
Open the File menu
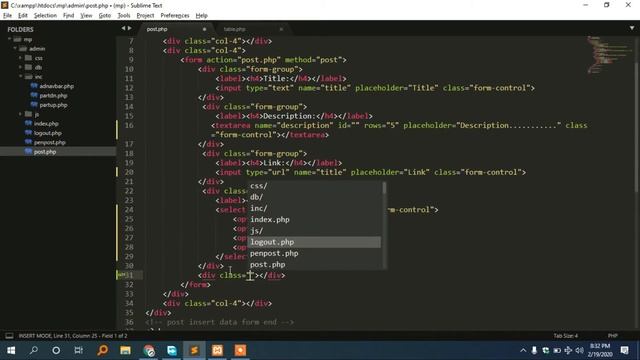pos(7,16)
